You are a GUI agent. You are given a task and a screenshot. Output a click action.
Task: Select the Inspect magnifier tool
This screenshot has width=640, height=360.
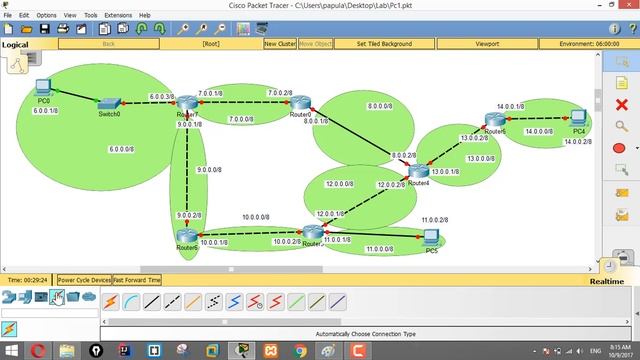coord(622,126)
